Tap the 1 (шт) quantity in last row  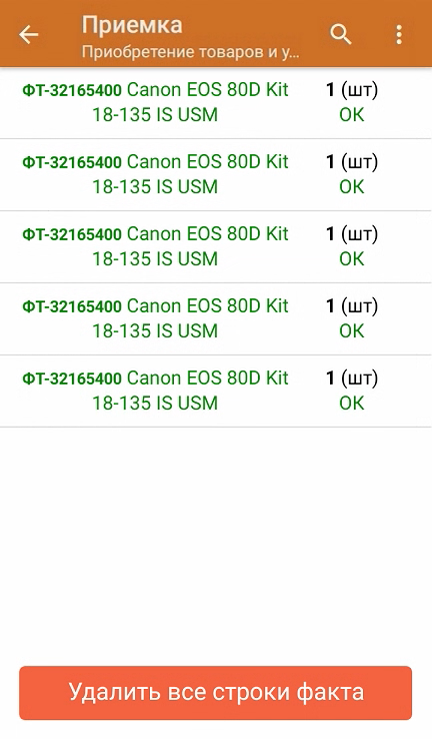[351, 378]
